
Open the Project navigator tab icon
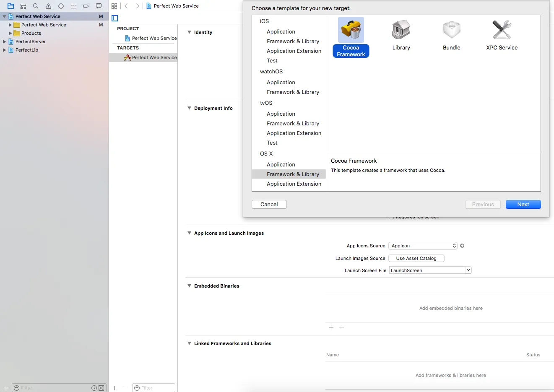pos(10,6)
